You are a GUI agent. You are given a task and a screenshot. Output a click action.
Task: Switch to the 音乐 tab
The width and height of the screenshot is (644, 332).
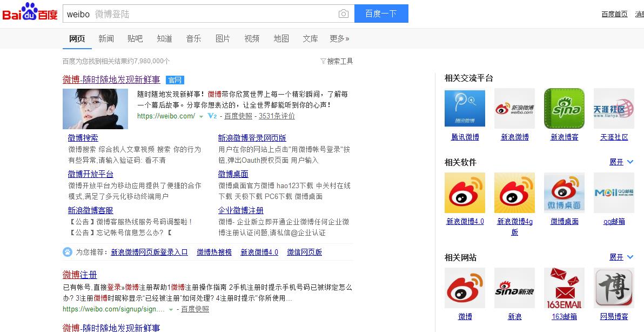(193, 38)
